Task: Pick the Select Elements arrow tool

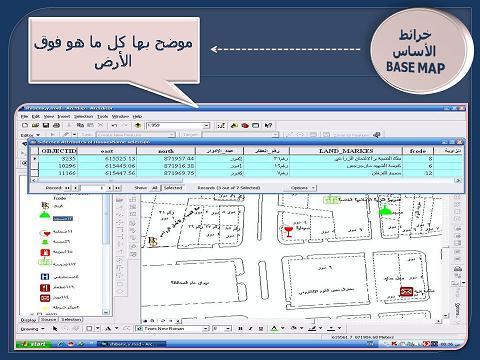Action: tap(55, 329)
